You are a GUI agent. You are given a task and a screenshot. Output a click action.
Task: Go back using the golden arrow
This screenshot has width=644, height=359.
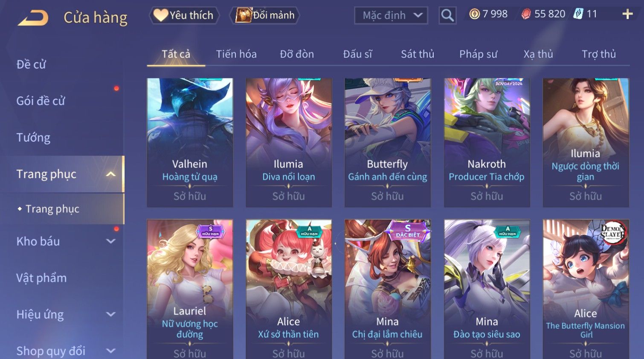[x=33, y=18]
